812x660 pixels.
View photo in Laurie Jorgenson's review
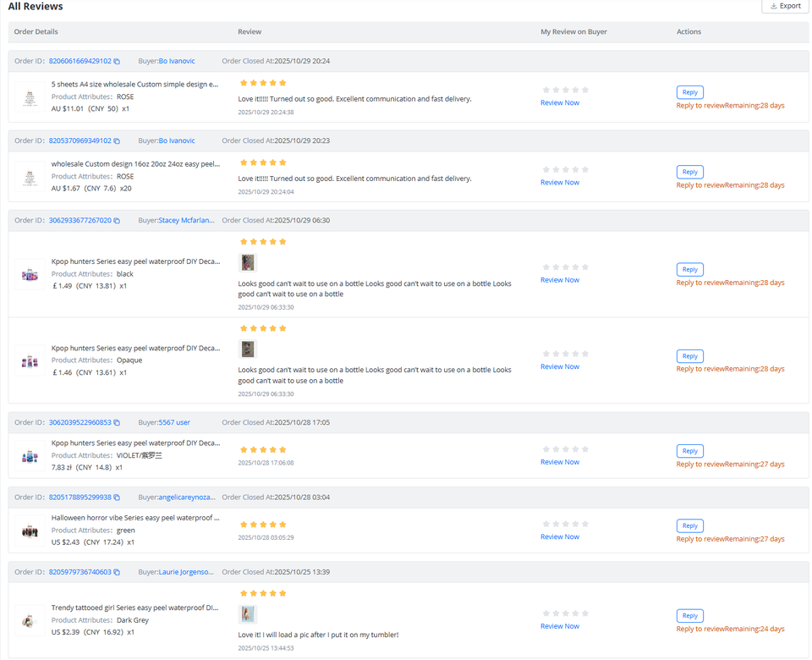247,613
